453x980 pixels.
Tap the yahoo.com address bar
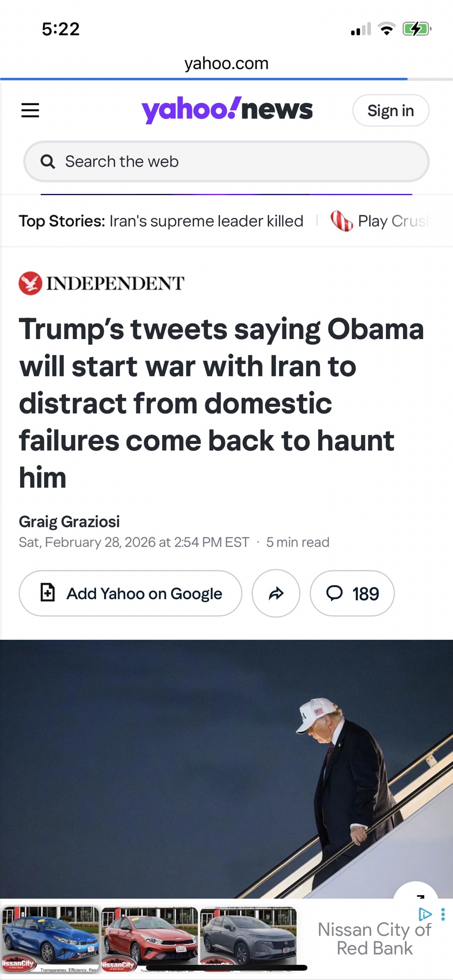[x=226, y=63]
